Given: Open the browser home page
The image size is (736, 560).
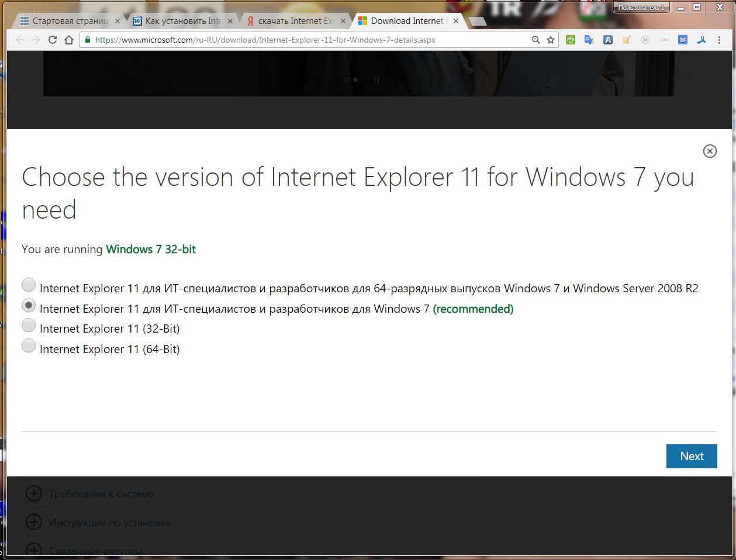Looking at the screenshot, I should pos(69,40).
